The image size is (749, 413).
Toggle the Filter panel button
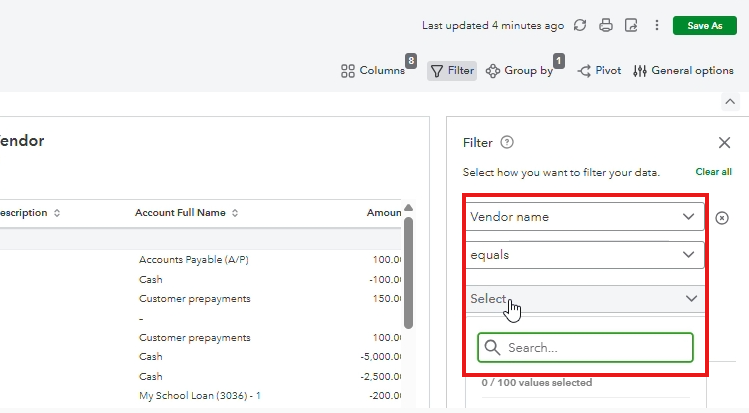coord(452,71)
